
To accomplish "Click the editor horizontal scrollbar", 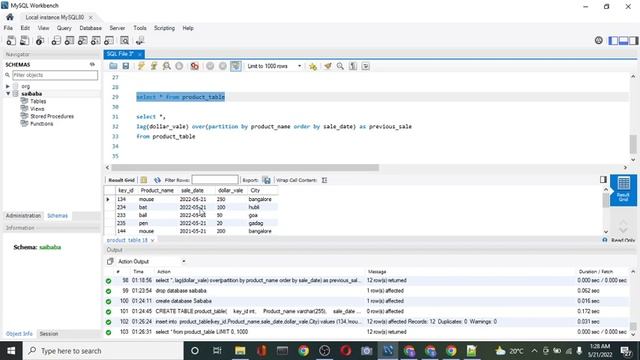I will point(245,168).
